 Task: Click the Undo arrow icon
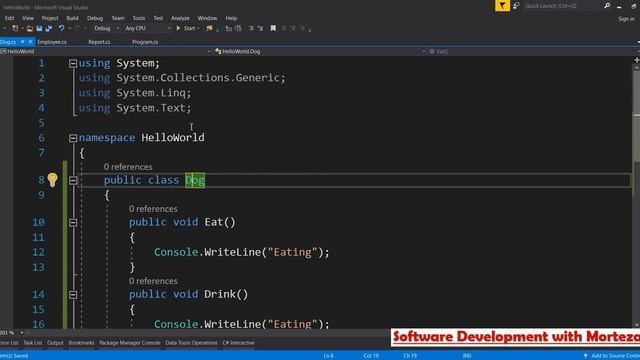[x=61, y=28]
